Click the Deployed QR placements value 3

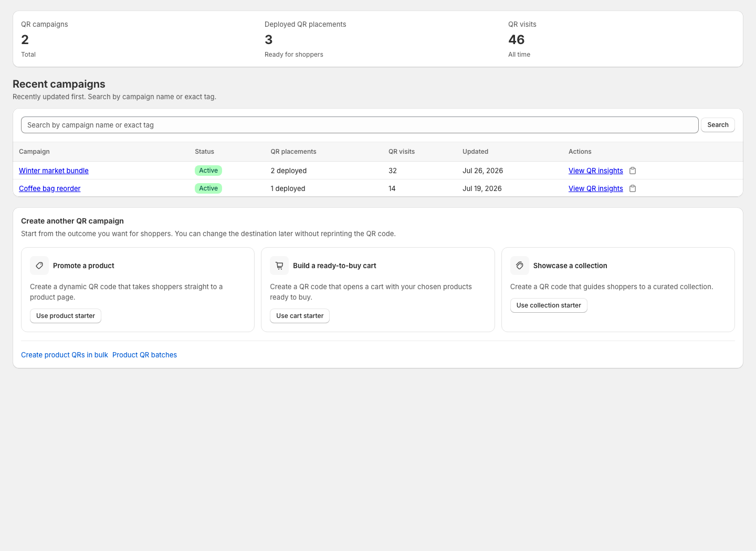(269, 40)
